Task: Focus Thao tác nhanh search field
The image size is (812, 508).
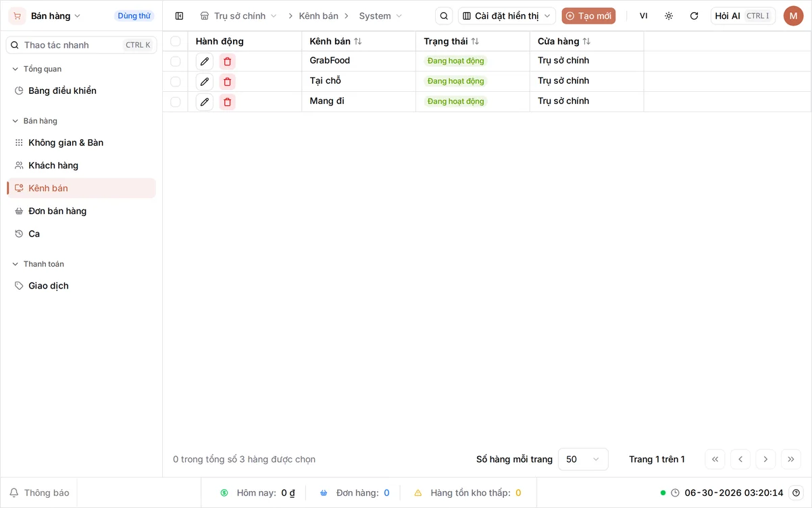Action: pyautogui.click(x=81, y=45)
